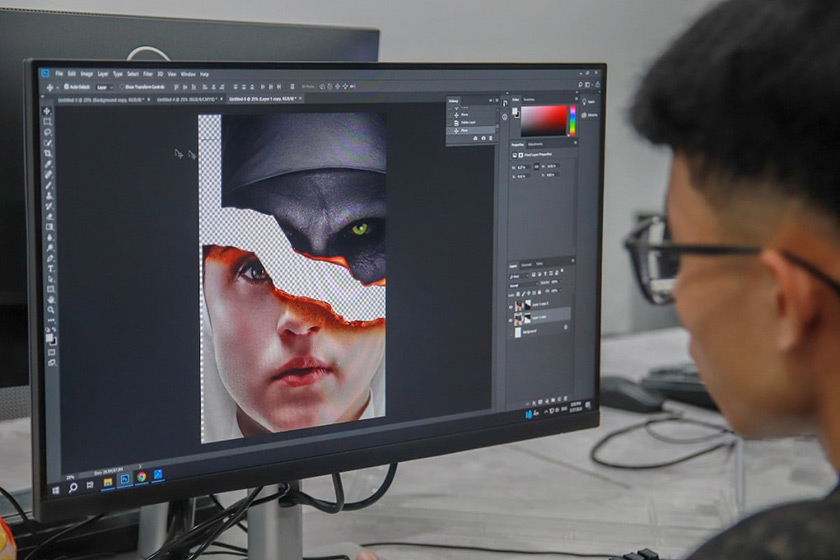The height and width of the screenshot is (560, 840).
Task: Select the Gradient tool
Action: click(49, 227)
